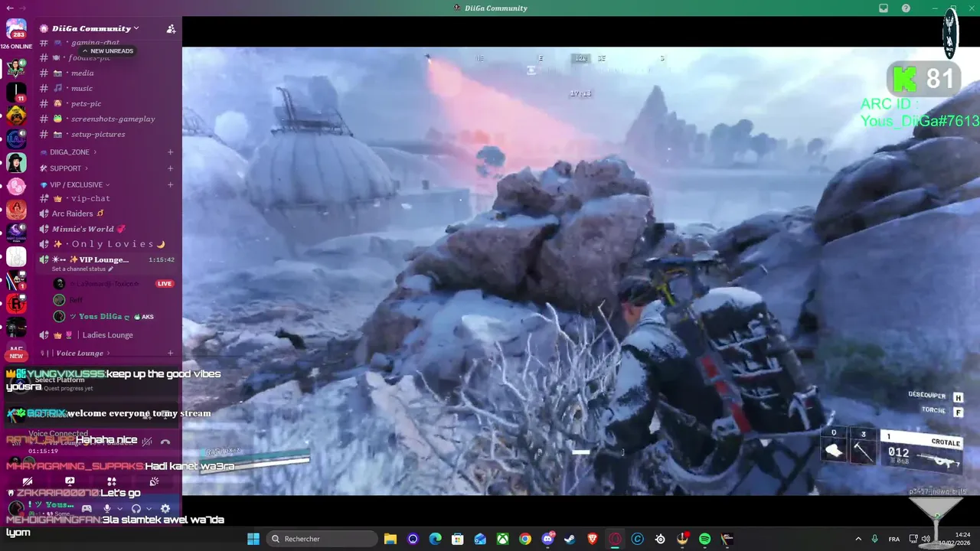
Task: Join the Arc Raiders voice channel
Action: pos(106,214)
